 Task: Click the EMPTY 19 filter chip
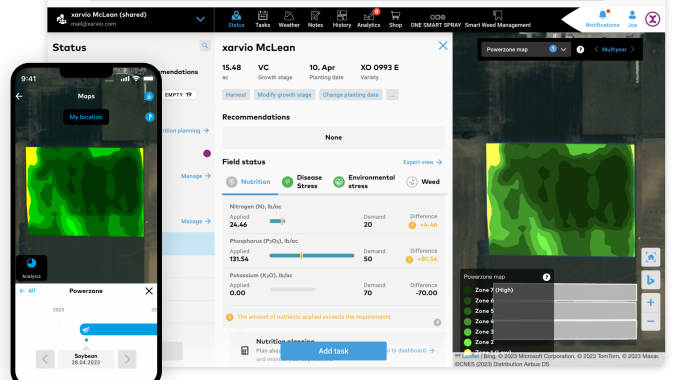coord(179,95)
